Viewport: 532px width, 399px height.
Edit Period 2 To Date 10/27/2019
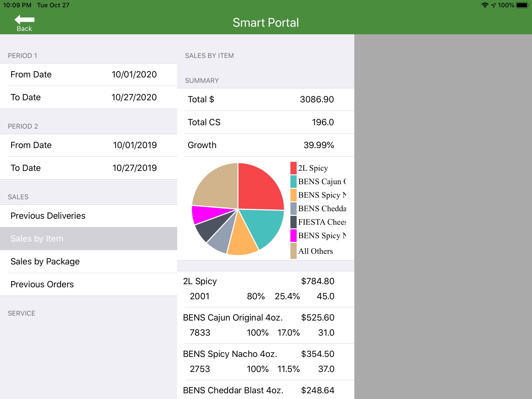(x=89, y=168)
